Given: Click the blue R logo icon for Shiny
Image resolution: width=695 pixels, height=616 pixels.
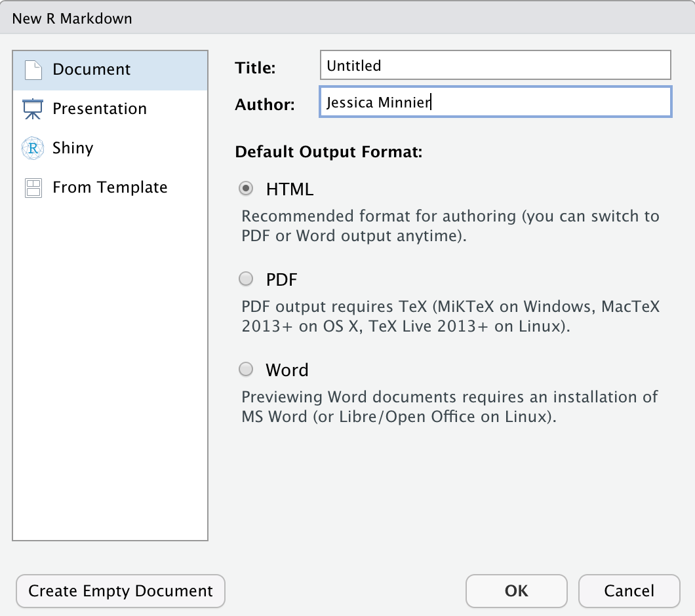Looking at the screenshot, I should [33, 148].
